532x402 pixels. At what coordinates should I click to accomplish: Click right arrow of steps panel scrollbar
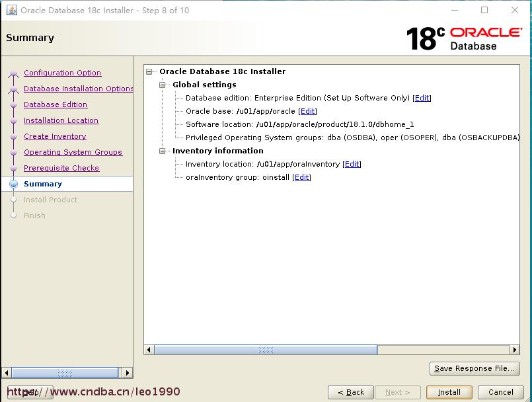(x=128, y=373)
